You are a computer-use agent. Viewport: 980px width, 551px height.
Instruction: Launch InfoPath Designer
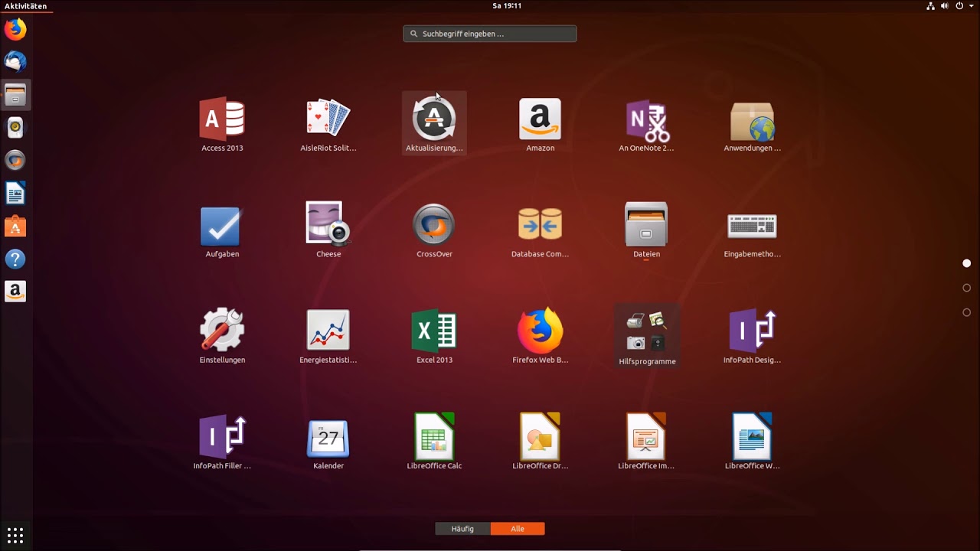click(752, 336)
